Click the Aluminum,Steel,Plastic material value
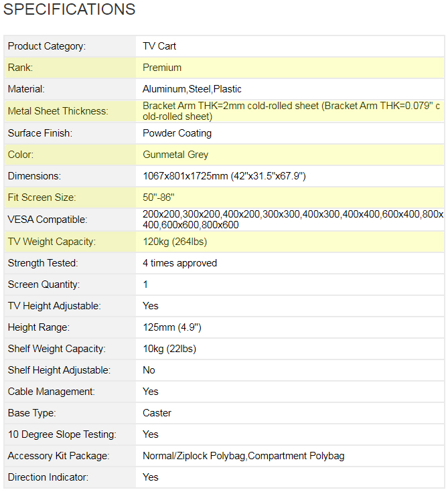Viewport: 448px width, 492px height. pyautogui.click(x=192, y=89)
